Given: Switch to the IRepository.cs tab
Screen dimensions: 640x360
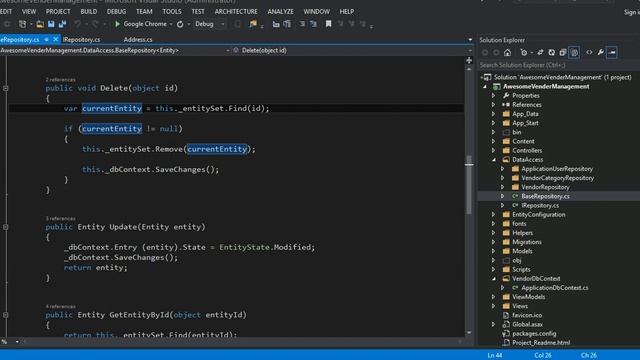Looking at the screenshot, I should pos(82,40).
